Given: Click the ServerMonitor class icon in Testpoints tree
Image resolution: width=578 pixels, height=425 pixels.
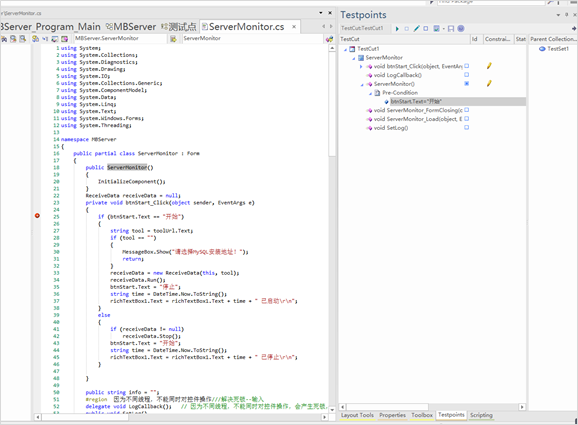Looking at the screenshot, I should (361, 58).
